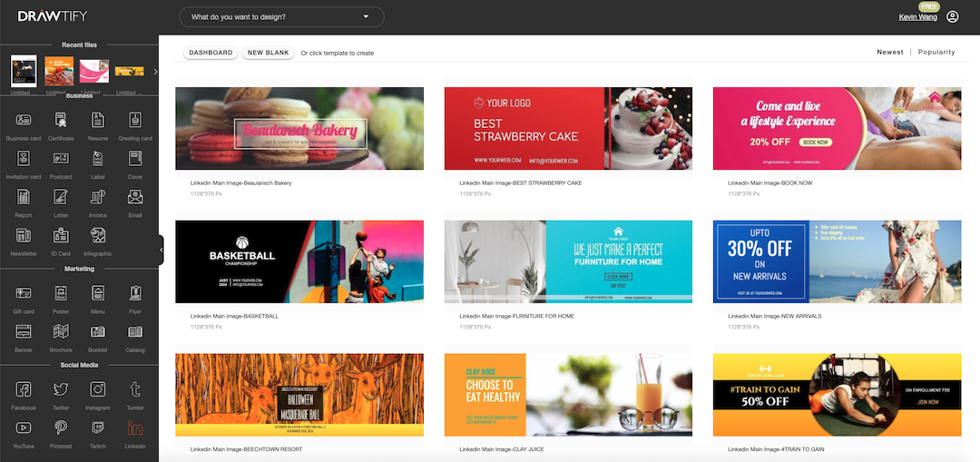Open the Business card category
Screen dimensions: 980x462
(x=23, y=120)
